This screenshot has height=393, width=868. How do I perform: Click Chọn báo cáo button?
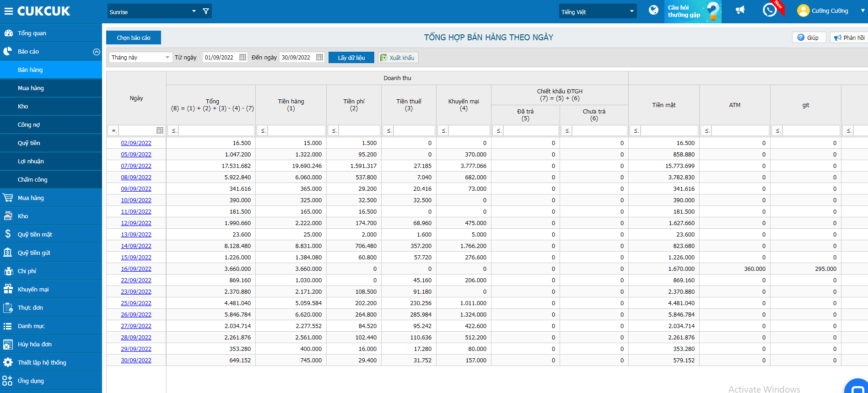pos(134,38)
